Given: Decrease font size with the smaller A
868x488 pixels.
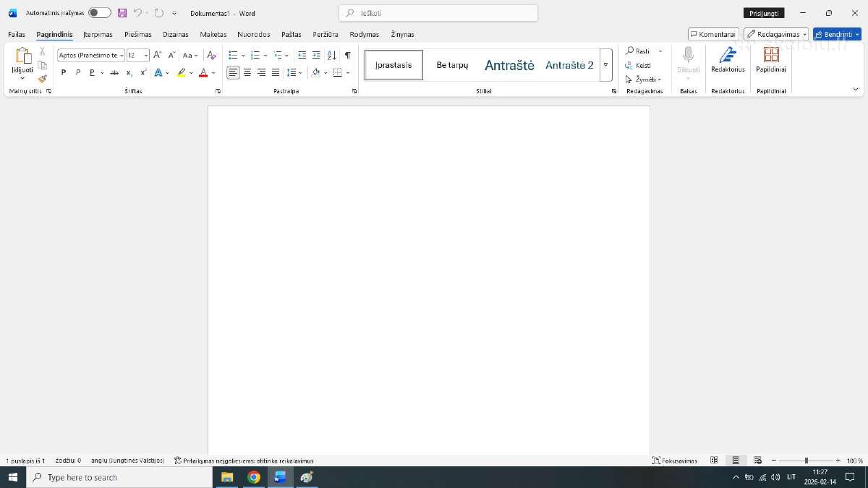Looking at the screenshot, I should (x=171, y=55).
